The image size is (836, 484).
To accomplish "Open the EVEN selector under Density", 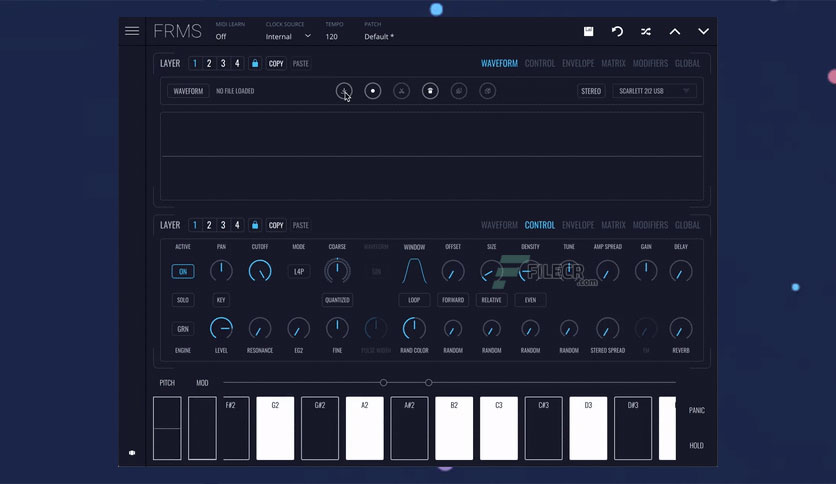I will pyautogui.click(x=530, y=300).
